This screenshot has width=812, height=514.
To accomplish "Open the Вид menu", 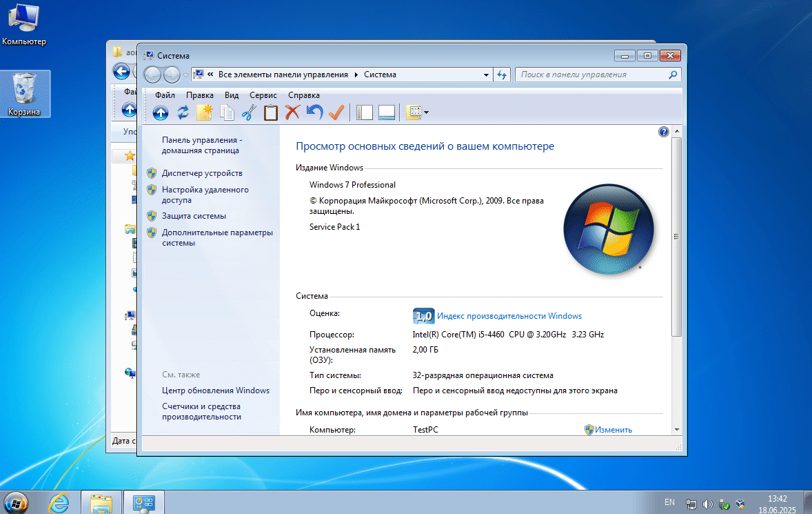I will pos(232,95).
